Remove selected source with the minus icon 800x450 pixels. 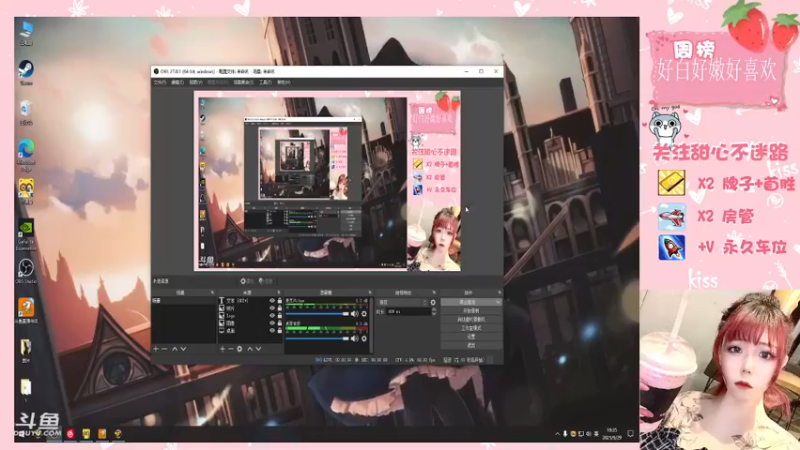[x=231, y=349]
